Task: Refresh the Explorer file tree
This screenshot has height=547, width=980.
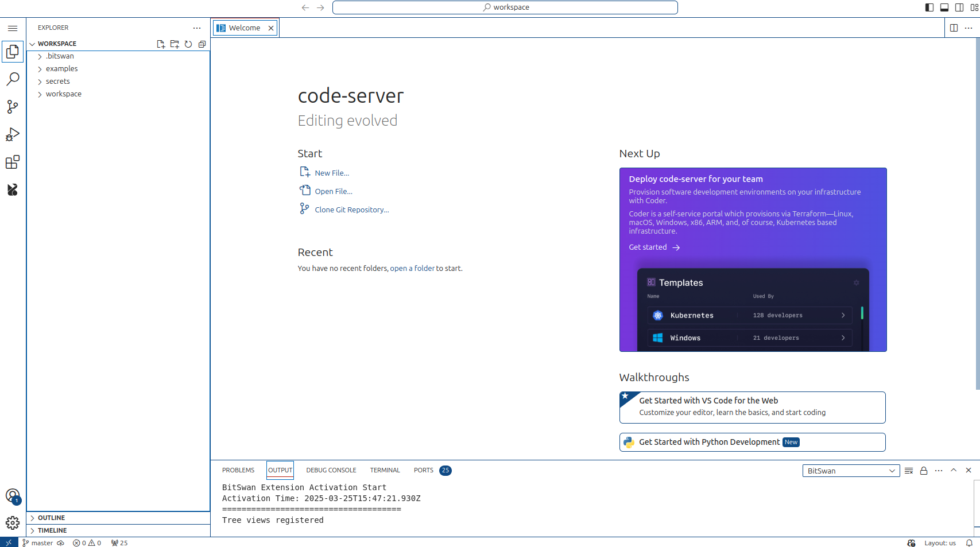Action: pyautogui.click(x=188, y=44)
